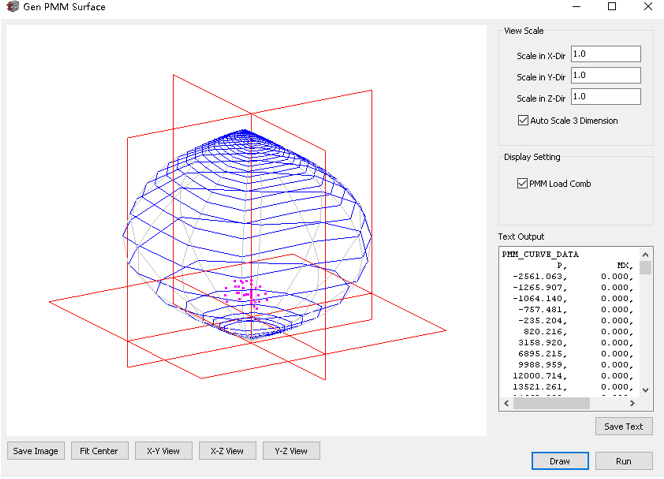Viewport: 664px width, 479px height.
Task: Switch to X-Y View
Action: [163, 451]
